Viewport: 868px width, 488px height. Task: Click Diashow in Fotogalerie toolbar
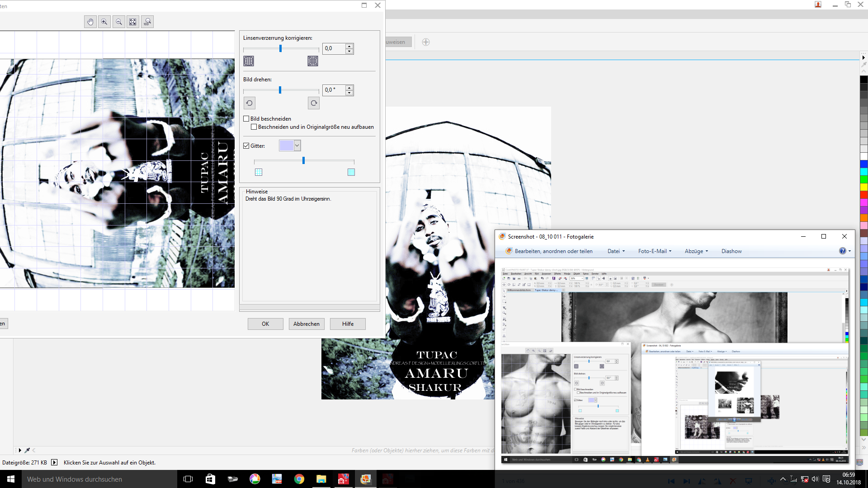pyautogui.click(x=731, y=251)
